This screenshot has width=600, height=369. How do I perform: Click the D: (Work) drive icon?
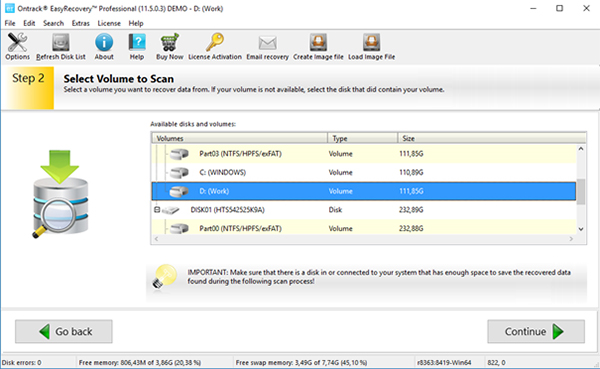coord(179,191)
